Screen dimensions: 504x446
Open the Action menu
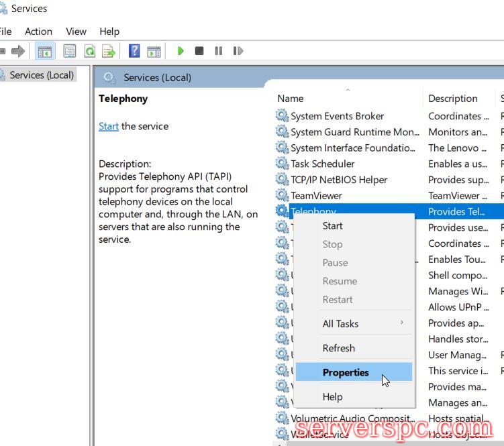38,31
